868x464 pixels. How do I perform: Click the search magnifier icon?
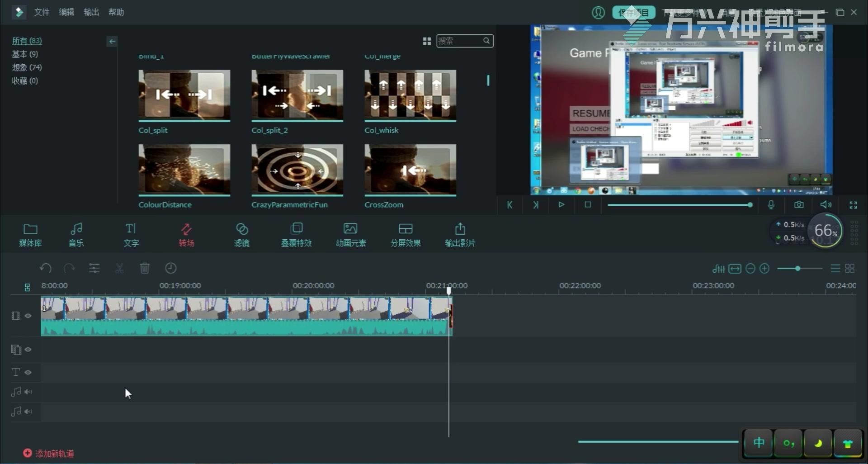point(486,41)
